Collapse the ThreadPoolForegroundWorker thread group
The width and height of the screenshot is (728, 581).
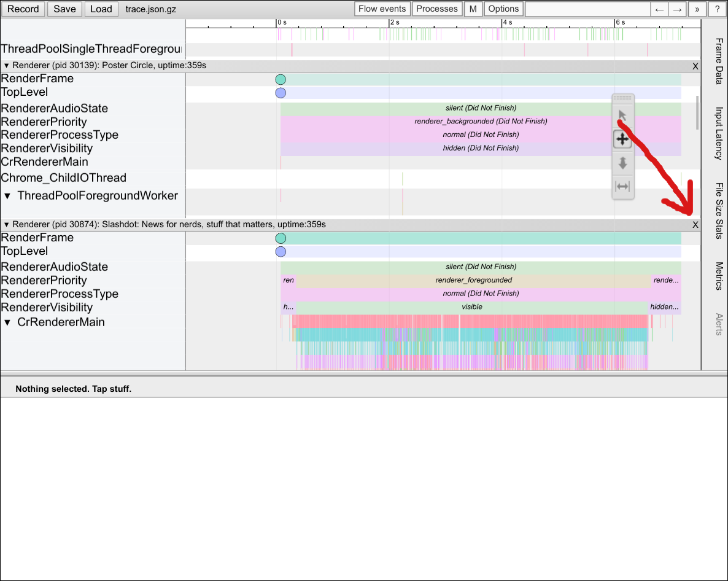click(x=7, y=196)
